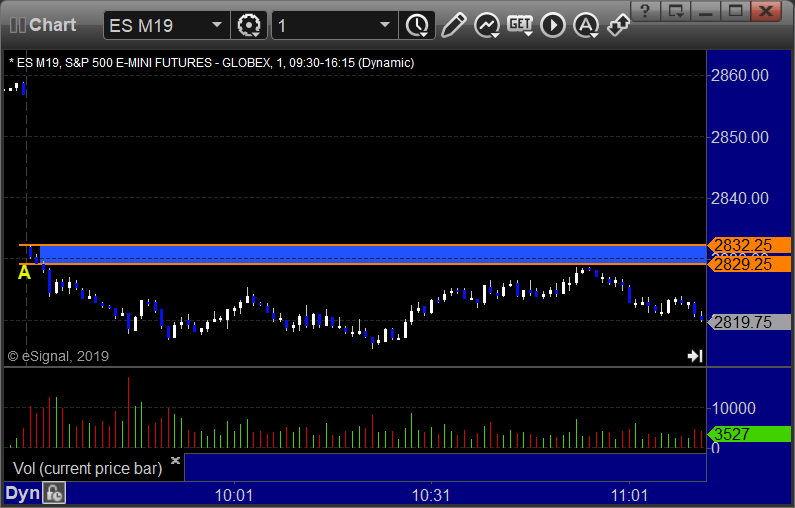Click the 10000 volume axis value

tap(734, 408)
